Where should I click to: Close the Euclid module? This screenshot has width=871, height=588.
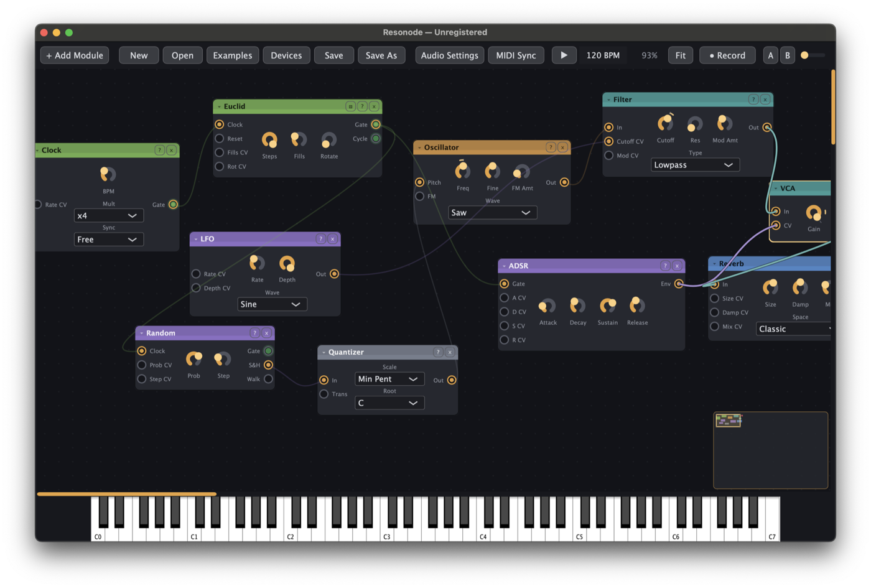[x=374, y=106]
